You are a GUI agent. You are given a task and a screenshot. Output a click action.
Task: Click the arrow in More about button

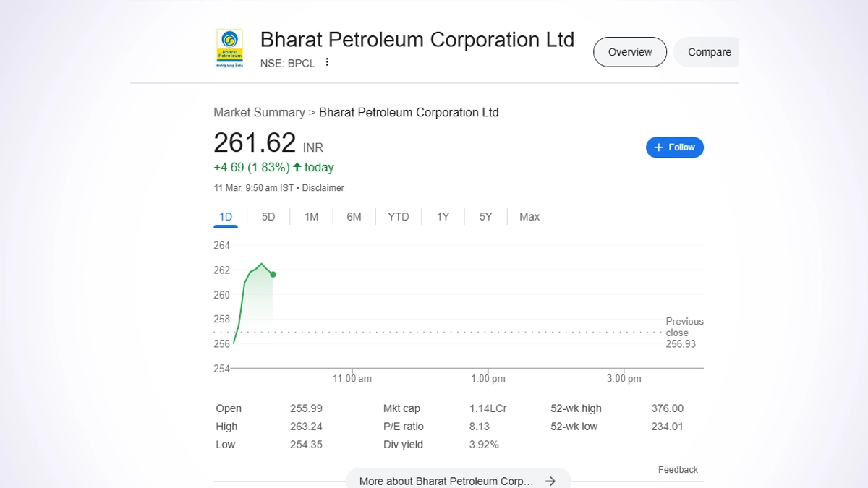[550, 481]
